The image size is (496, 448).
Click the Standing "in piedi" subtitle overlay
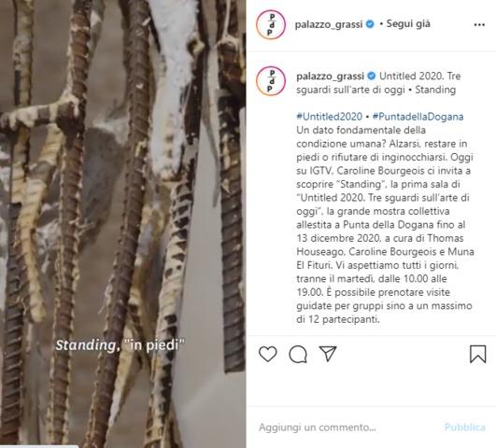(120, 345)
